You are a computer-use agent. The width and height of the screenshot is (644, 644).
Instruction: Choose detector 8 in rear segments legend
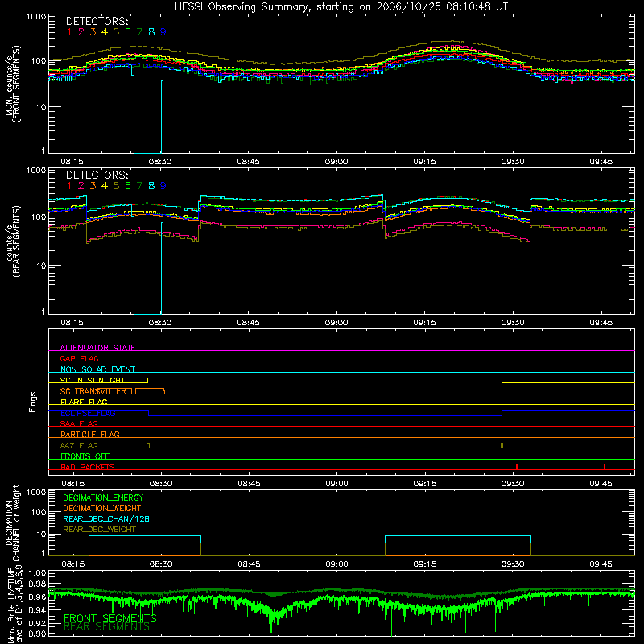coord(151,186)
